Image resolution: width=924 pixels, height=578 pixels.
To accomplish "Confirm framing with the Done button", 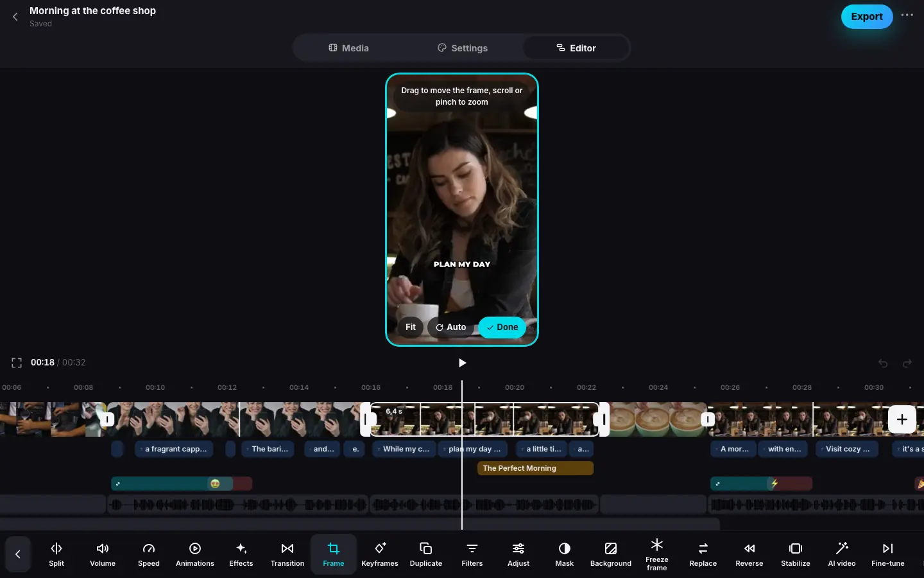I will (502, 327).
